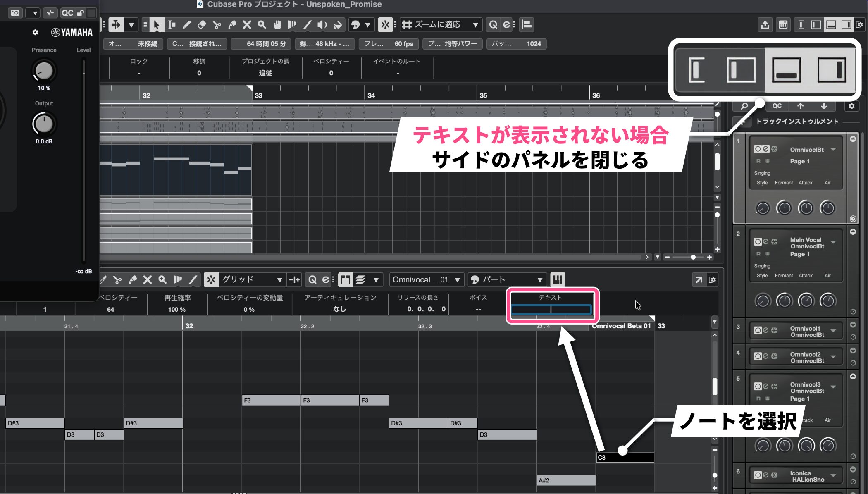Viewport: 868px width, 494px height.
Task: Toggle the key editor Snap button
Action: point(211,280)
